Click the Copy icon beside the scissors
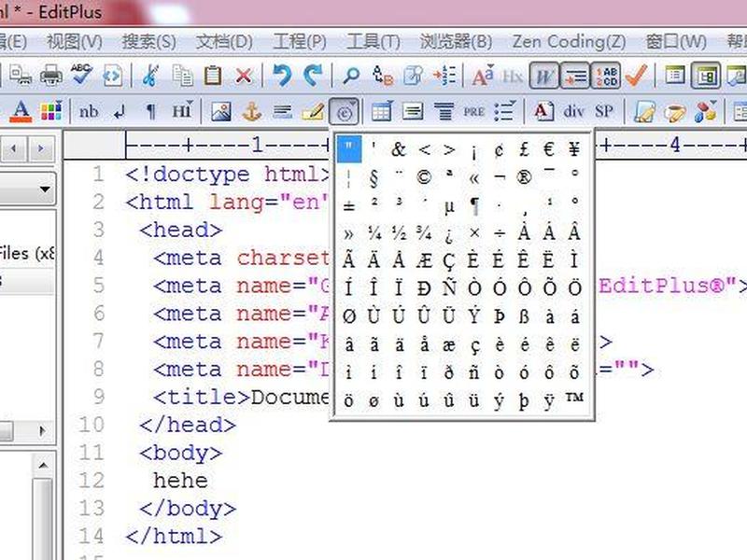This screenshot has height=560, width=747. 182,76
